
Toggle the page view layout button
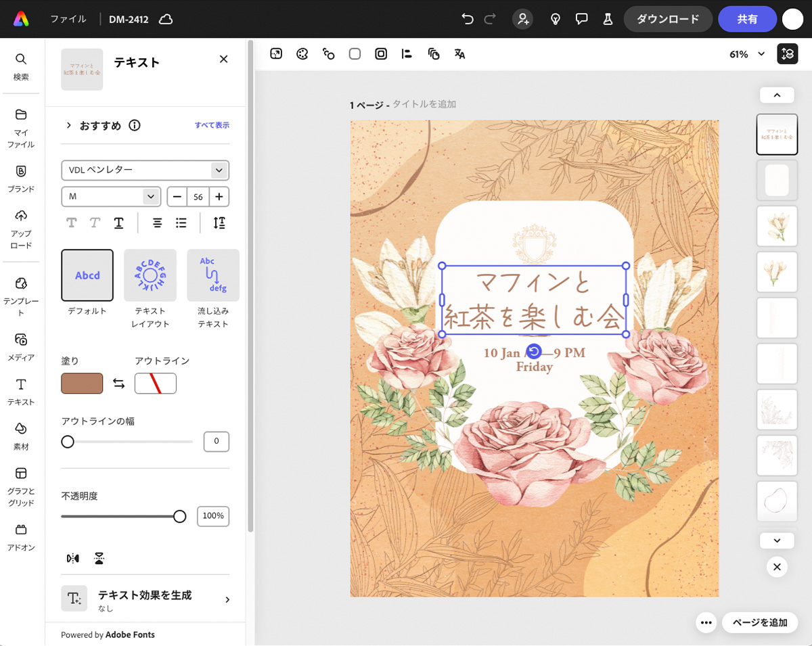point(788,54)
